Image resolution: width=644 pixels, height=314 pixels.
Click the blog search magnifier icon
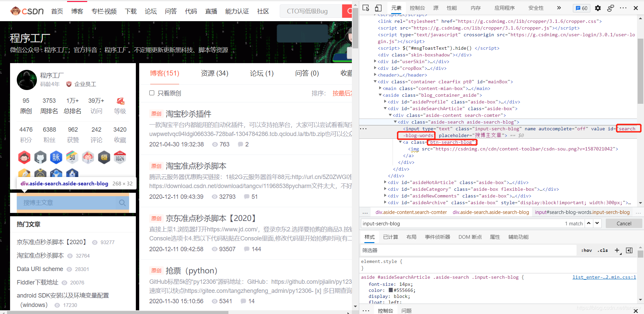122,203
